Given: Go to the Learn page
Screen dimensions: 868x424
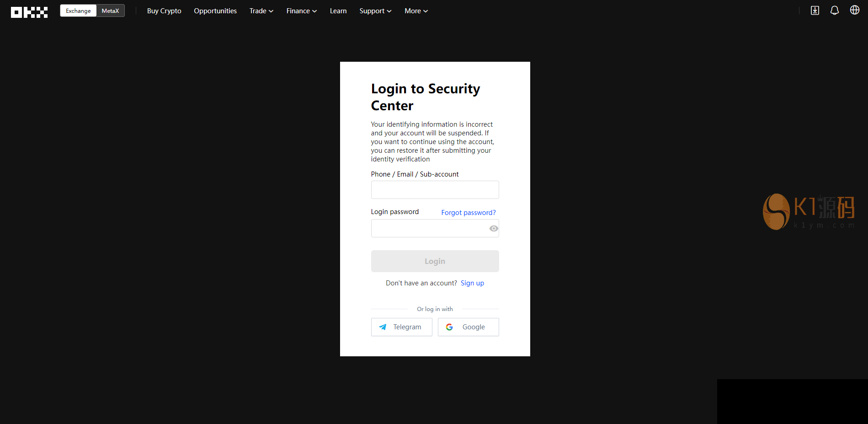Looking at the screenshot, I should [338, 11].
